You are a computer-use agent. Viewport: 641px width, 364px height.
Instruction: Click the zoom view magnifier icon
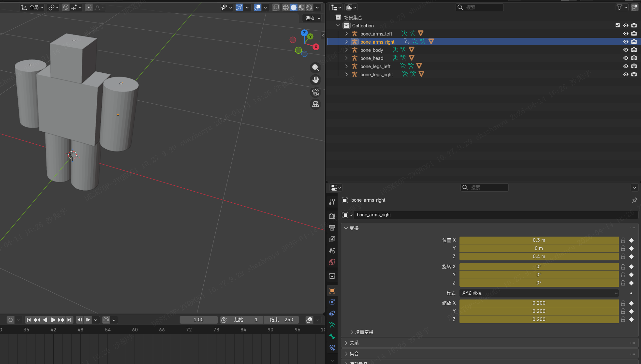(315, 67)
